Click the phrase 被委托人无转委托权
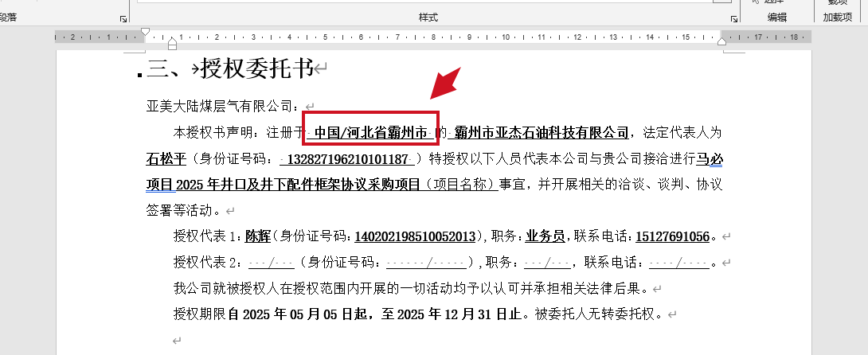Image resolution: width=868 pixels, height=355 pixels. pyautogui.click(x=594, y=314)
